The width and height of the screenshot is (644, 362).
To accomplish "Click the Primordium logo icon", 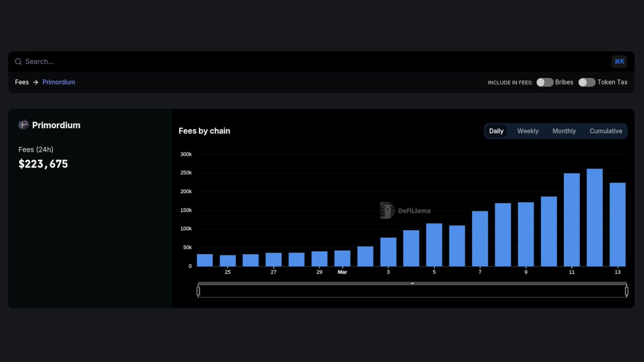I will tap(24, 125).
